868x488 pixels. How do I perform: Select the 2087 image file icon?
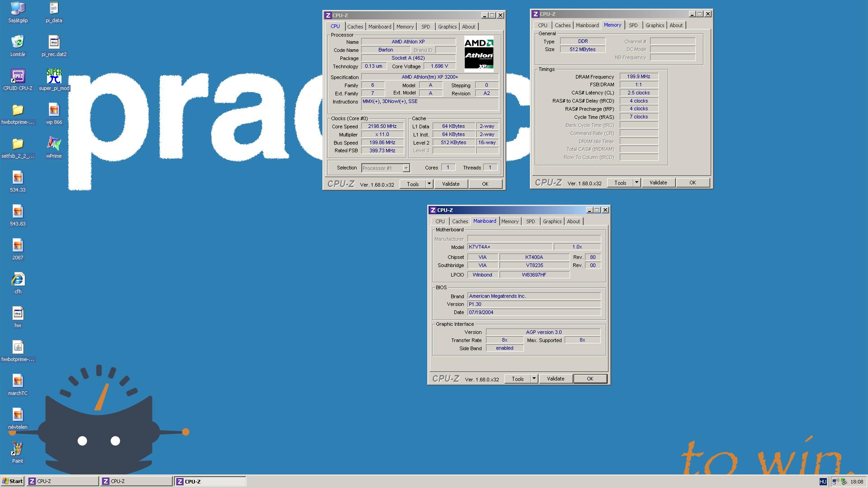coord(18,249)
